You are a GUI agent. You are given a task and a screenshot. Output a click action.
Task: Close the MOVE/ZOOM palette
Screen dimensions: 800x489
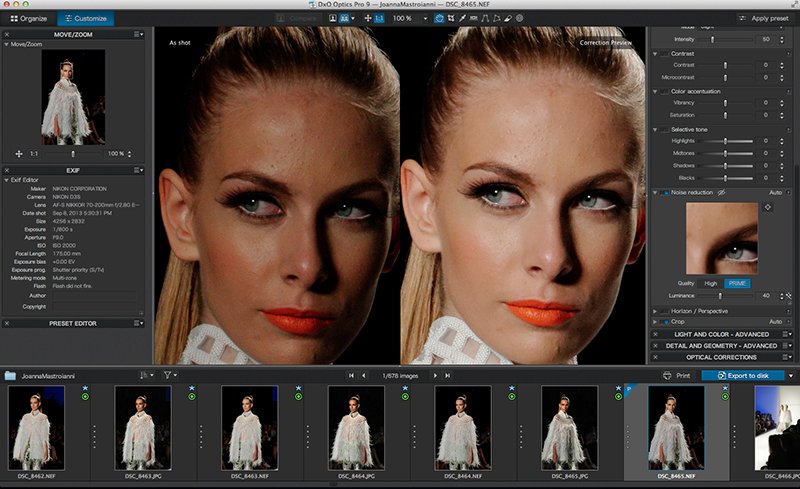7,35
